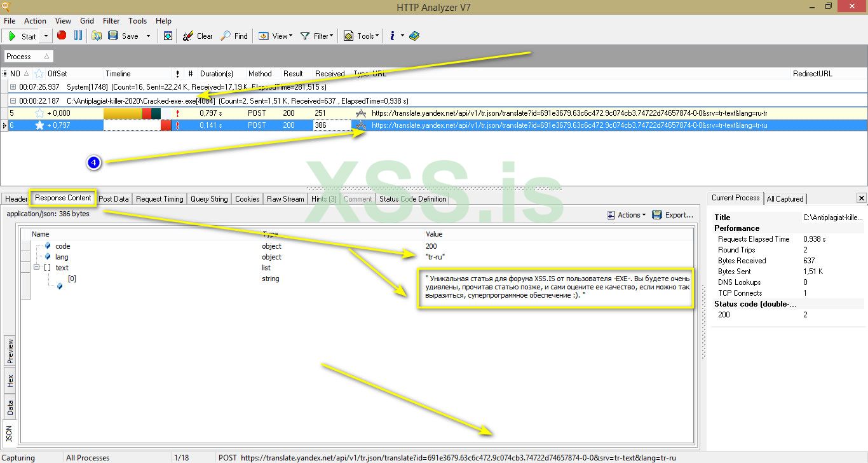Sort by the Method column header

[260, 74]
